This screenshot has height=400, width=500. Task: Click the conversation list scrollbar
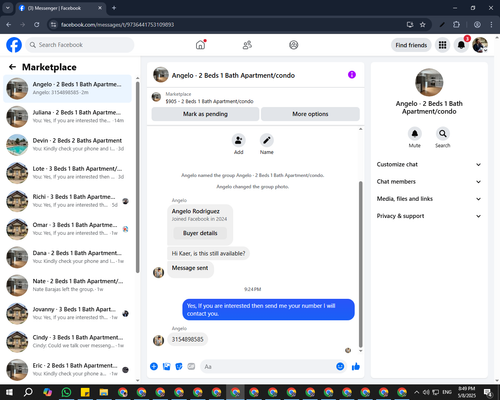[x=137, y=177]
